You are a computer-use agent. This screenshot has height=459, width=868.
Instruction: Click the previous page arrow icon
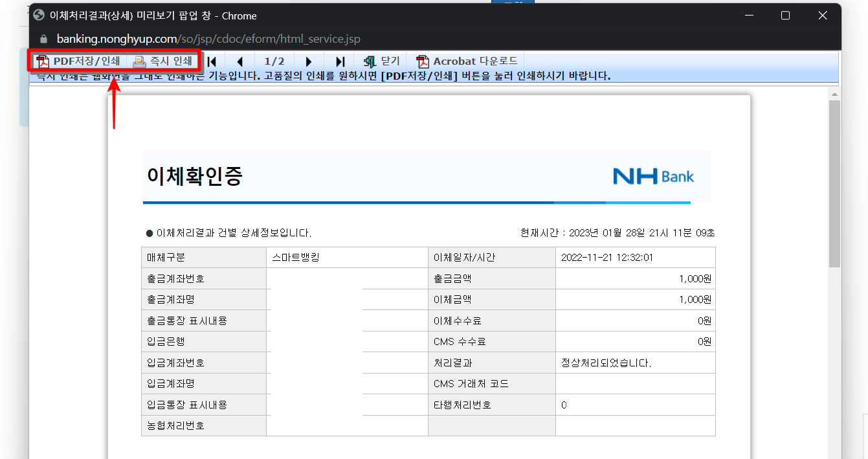(x=240, y=61)
